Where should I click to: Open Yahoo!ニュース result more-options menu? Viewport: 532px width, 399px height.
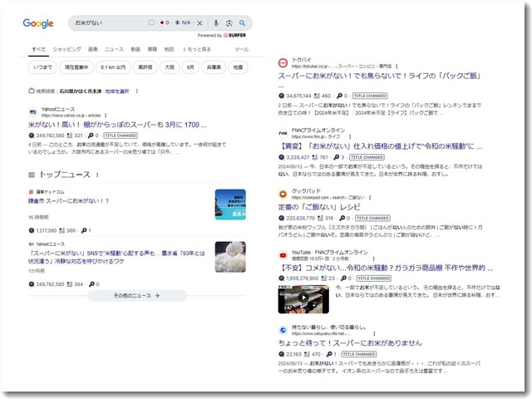[106, 116]
